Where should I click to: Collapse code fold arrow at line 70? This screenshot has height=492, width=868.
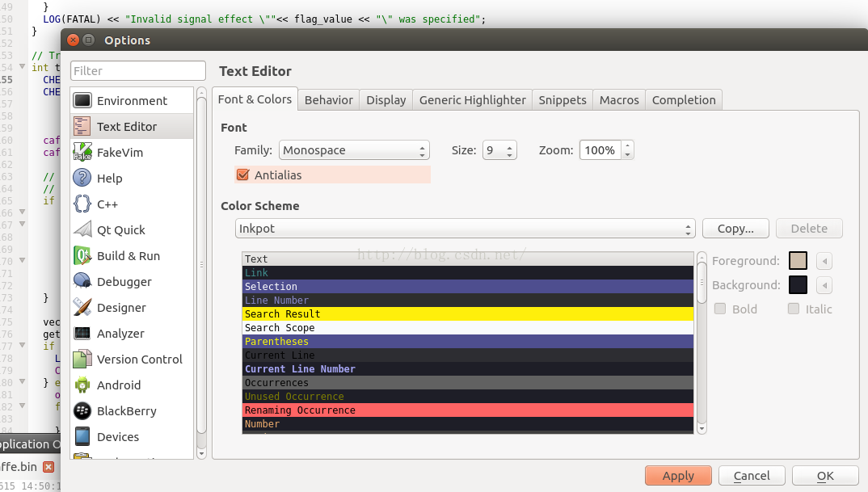click(x=22, y=260)
